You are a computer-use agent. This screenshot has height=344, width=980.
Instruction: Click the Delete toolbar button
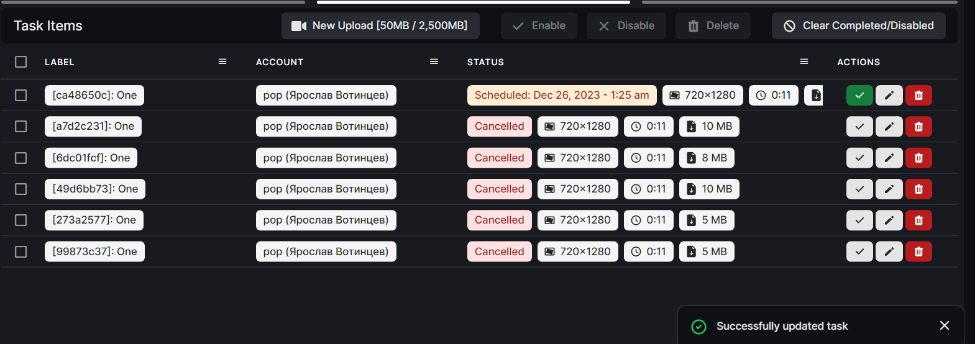[713, 26]
